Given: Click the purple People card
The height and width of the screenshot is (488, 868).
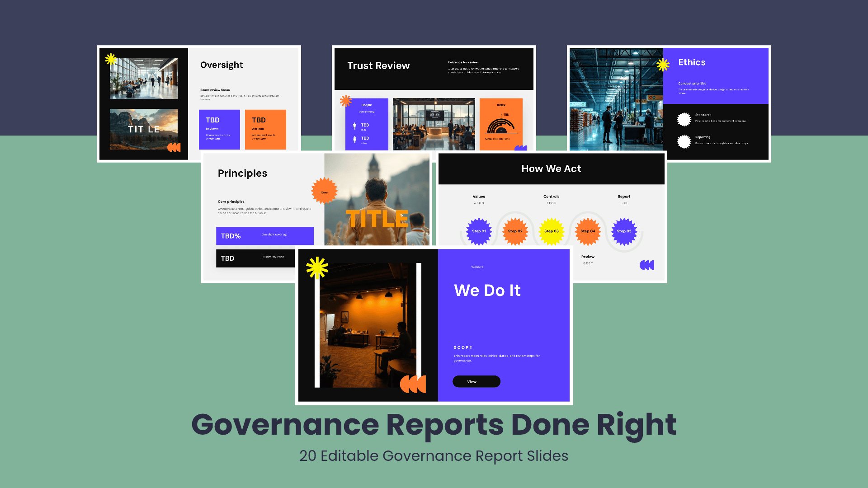Looking at the screenshot, I should pos(367,124).
